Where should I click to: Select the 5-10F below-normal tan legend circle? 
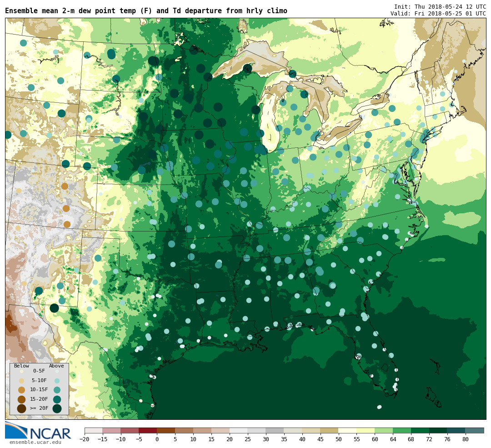point(21,381)
